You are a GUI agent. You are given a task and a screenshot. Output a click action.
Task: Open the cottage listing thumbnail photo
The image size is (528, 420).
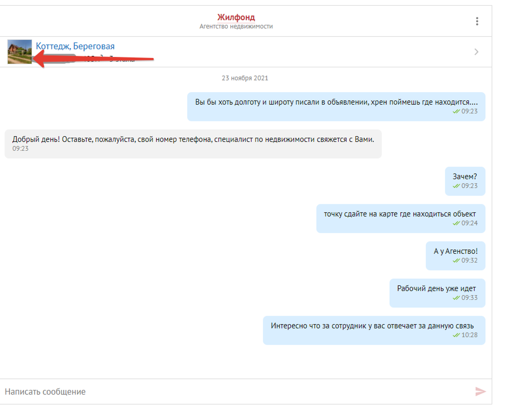pyautogui.click(x=20, y=52)
